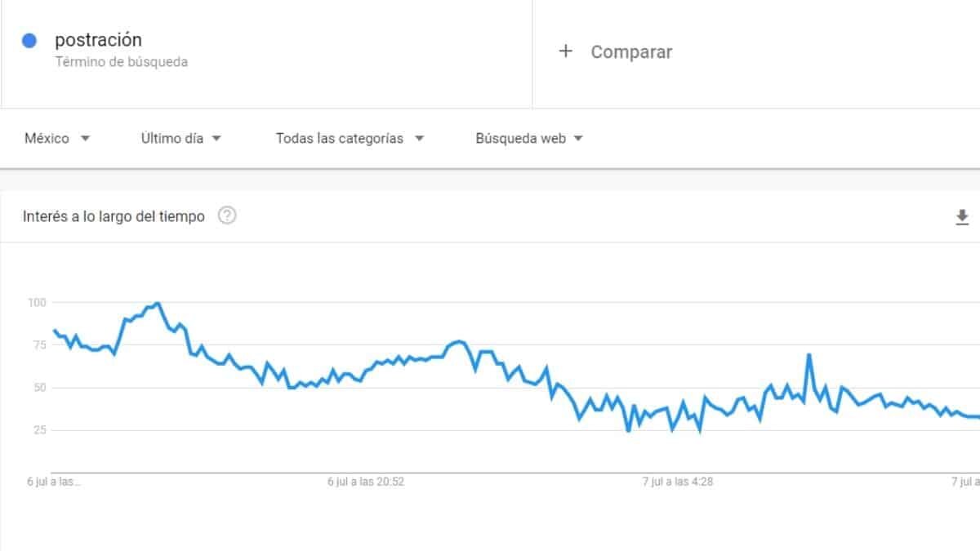Click the blue dot beside postración

click(x=29, y=41)
